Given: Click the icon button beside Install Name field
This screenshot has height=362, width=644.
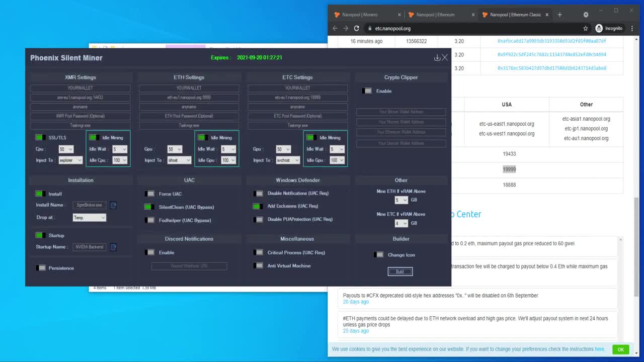Looking at the screenshot, I should click(113, 205).
